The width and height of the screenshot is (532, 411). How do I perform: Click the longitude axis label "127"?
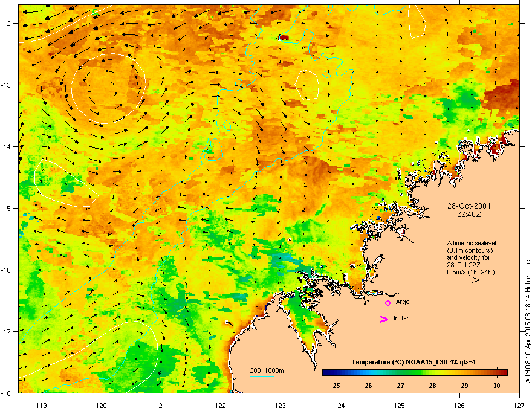[519, 405]
